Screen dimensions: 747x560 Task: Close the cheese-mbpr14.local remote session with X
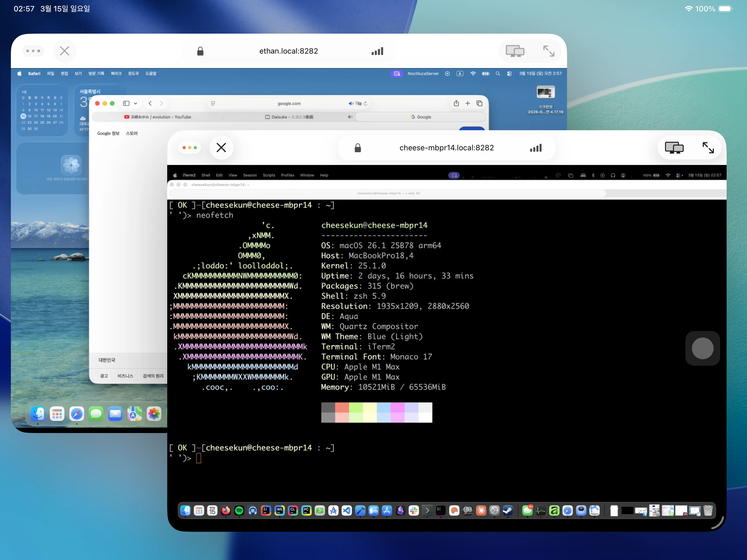[x=221, y=148]
